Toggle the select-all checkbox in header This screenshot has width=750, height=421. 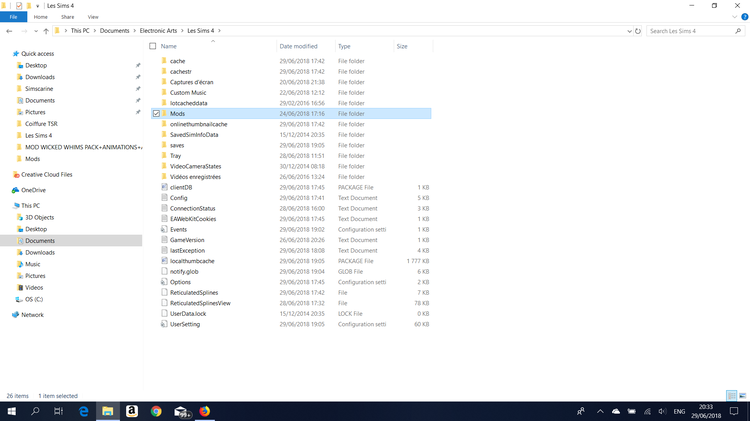153,46
